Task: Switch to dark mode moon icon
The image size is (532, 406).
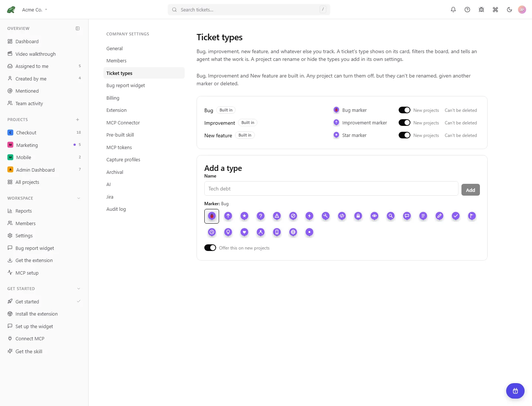Action: tap(509, 10)
